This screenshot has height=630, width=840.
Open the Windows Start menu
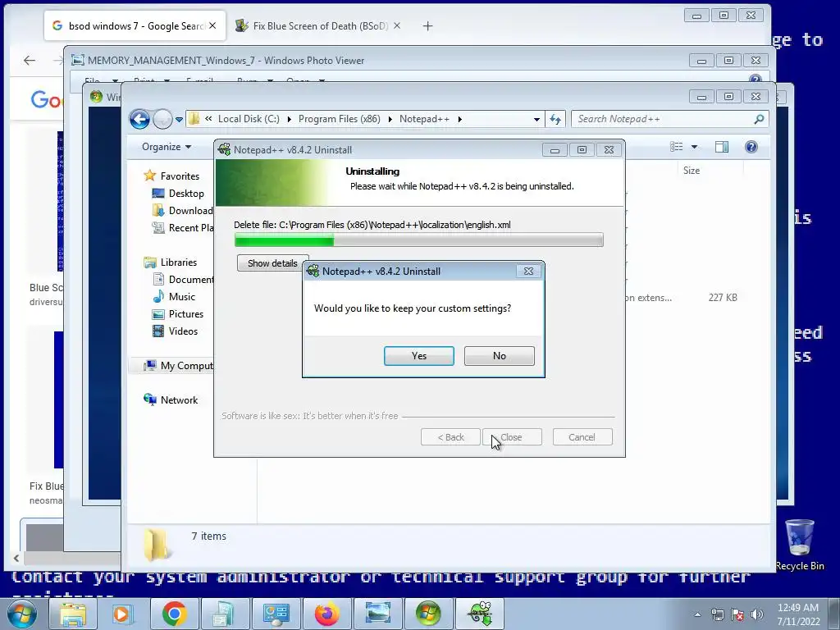click(21, 614)
